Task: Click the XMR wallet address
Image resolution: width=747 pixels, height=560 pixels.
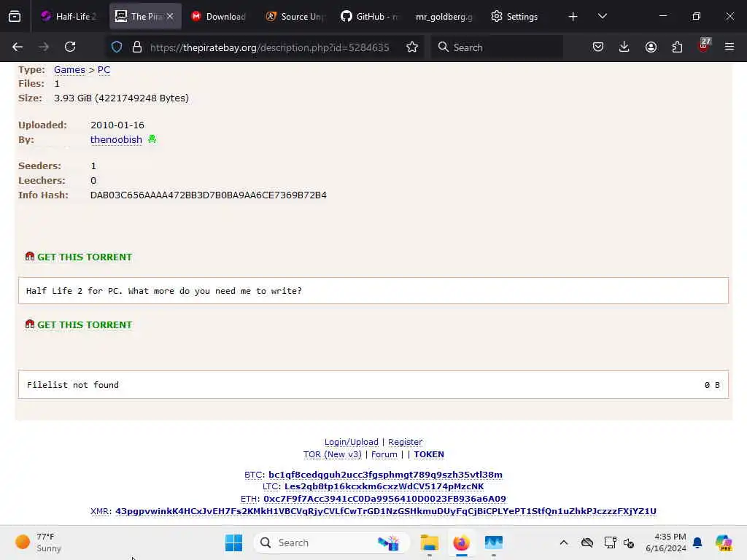Action: click(x=386, y=511)
